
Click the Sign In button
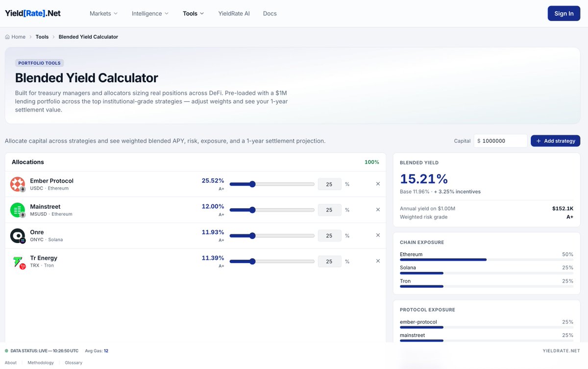[563, 13]
